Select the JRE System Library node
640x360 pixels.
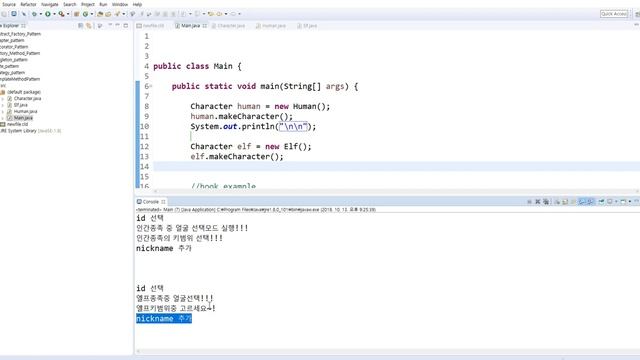pos(31,131)
